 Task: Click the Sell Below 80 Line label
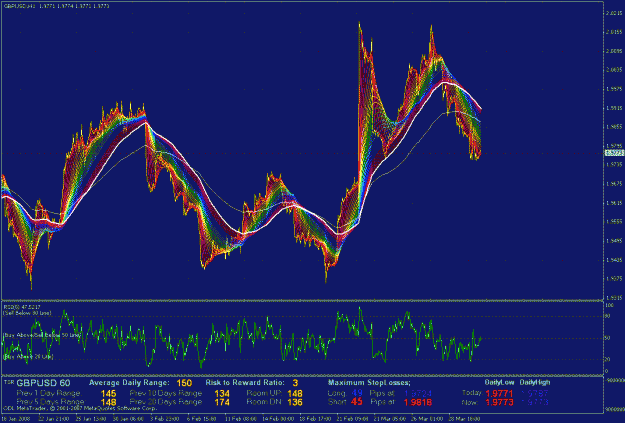[27, 313]
